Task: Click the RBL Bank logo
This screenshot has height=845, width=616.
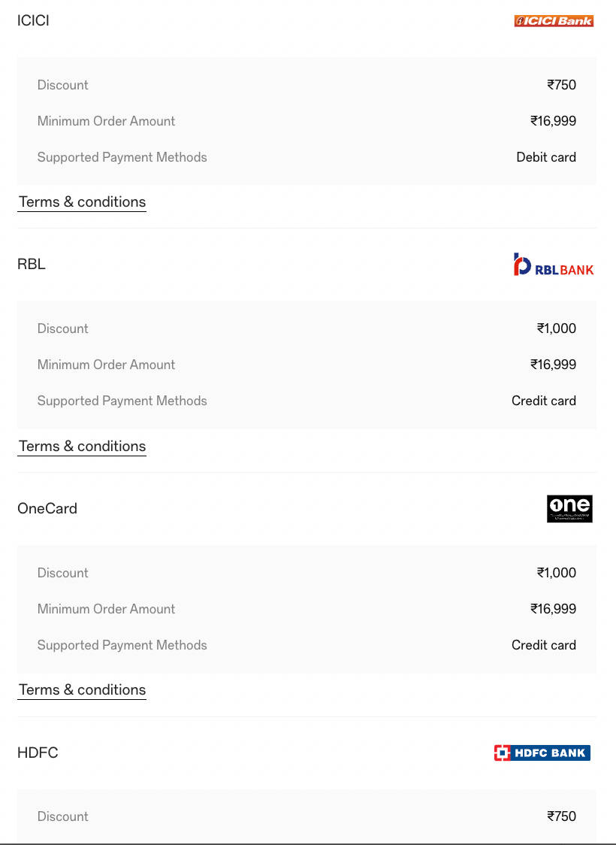Action: (x=554, y=265)
